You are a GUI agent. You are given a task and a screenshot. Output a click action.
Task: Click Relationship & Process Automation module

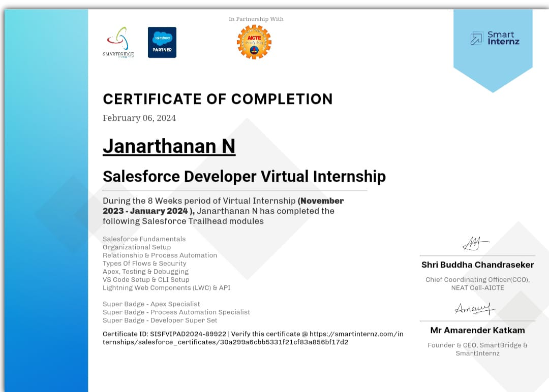pos(160,255)
